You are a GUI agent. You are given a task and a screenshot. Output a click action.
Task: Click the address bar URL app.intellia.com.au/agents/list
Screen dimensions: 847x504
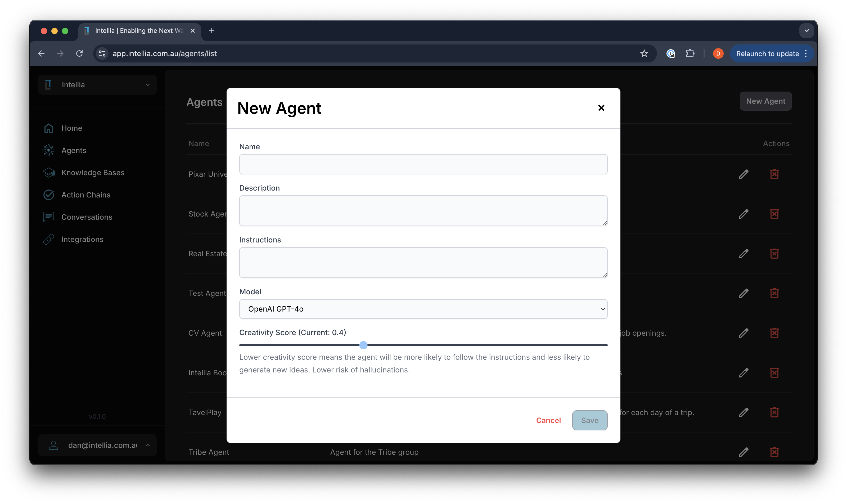point(165,53)
